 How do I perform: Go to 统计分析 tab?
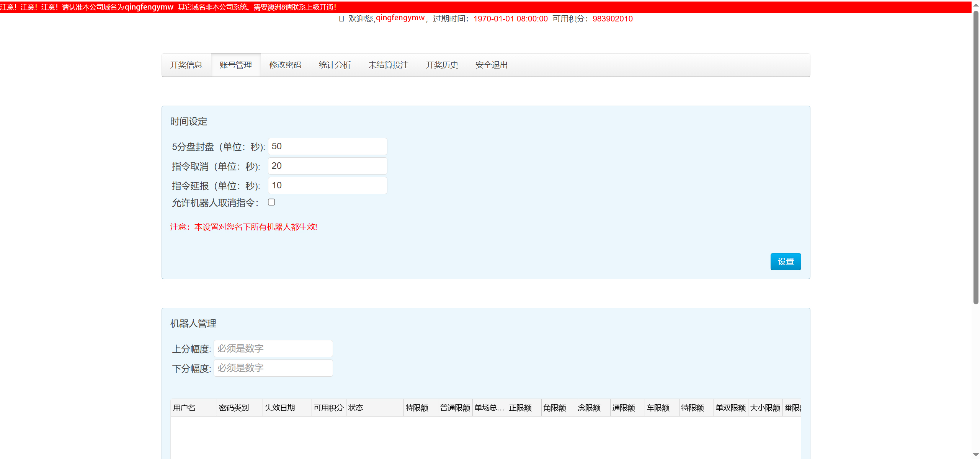[x=335, y=65]
